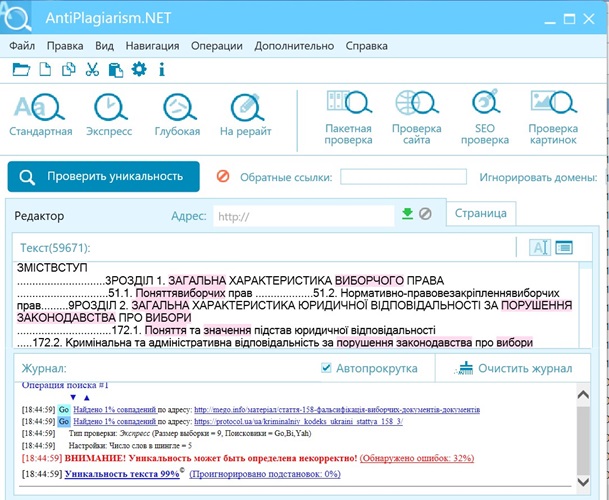Launch SEO проверка
This screenshot has height=500, width=609.
(485, 118)
